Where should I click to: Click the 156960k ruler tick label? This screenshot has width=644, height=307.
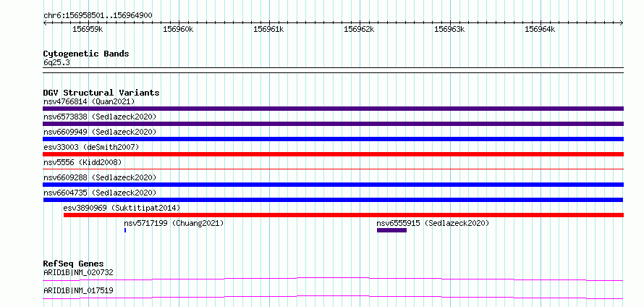coord(178,29)
